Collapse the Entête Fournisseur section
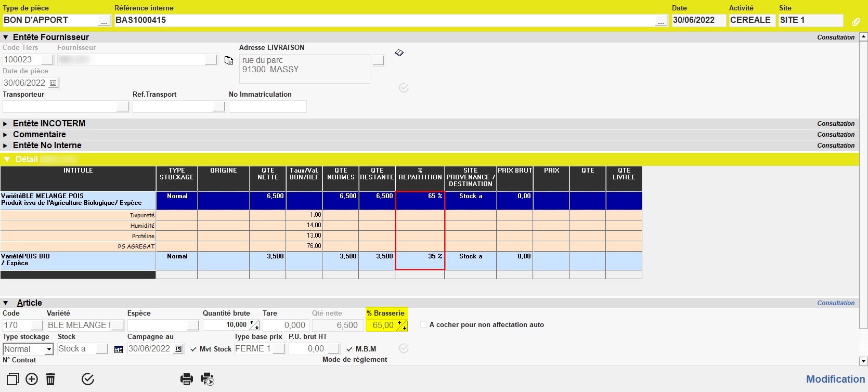The width and height of the screenshot is (868, 392). click(x=6, y=37)
